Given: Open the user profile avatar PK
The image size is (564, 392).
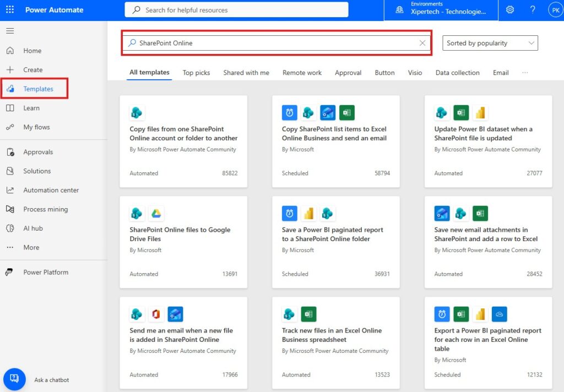Looking at the screenshot, I should (555, 9).
